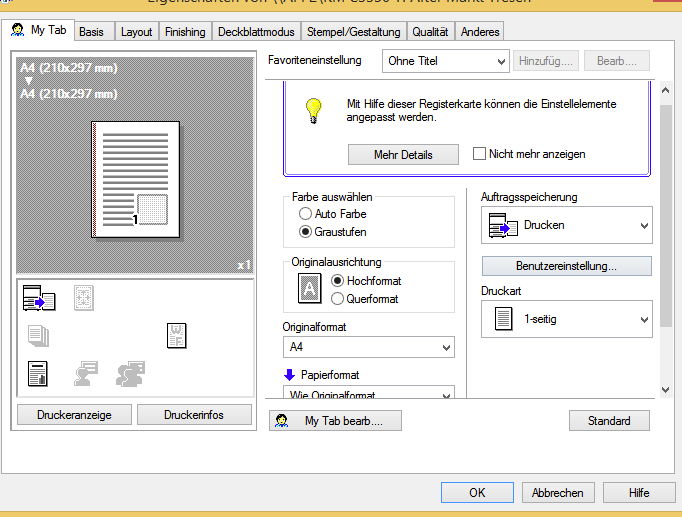The width and height of the screenshot is (682, 517).
Task: Click the printer icon in Auftragsspeicherung box
Action: point(503,225)
